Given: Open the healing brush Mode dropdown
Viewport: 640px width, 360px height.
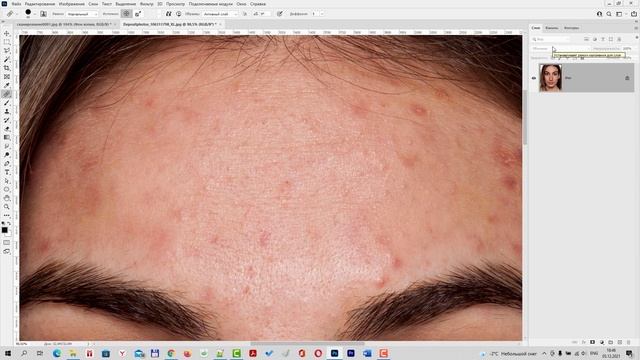Looking at the screenshot, I should tap(81, 14).
